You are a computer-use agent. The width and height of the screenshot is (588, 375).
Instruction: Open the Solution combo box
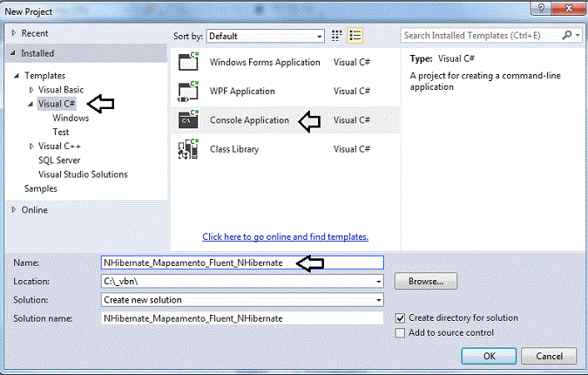379,300
